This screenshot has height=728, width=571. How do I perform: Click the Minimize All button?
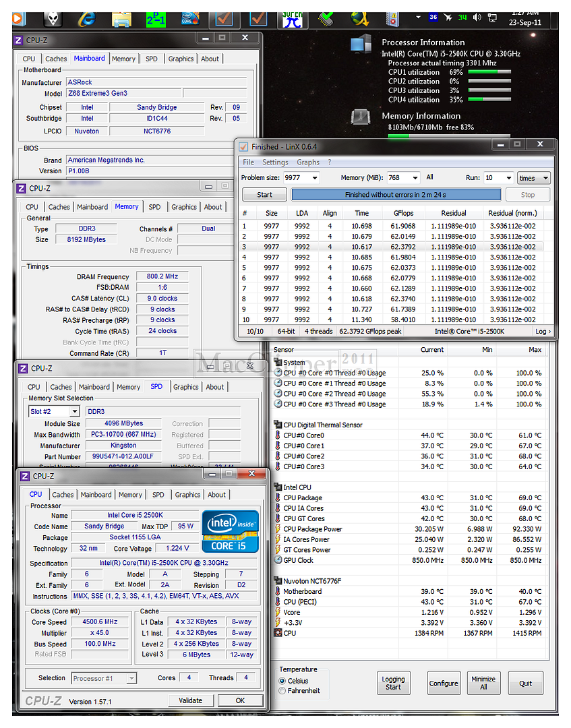[x=483, y=683]
